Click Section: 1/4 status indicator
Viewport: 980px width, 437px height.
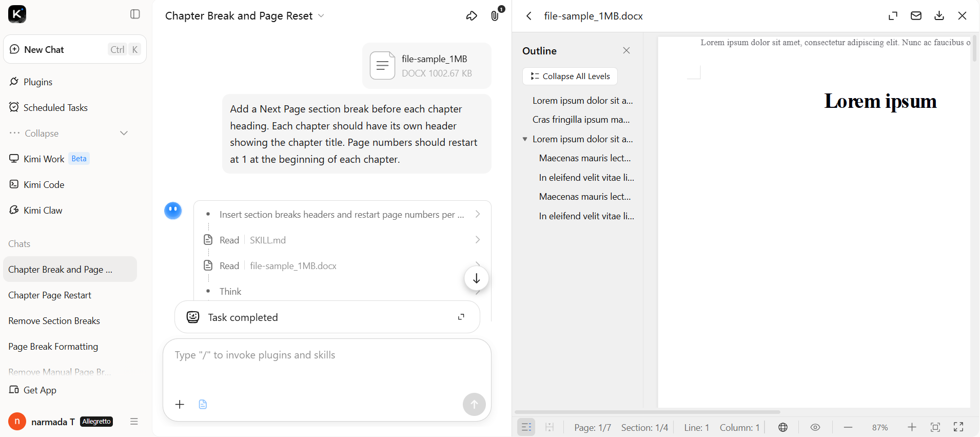(644, 428)
